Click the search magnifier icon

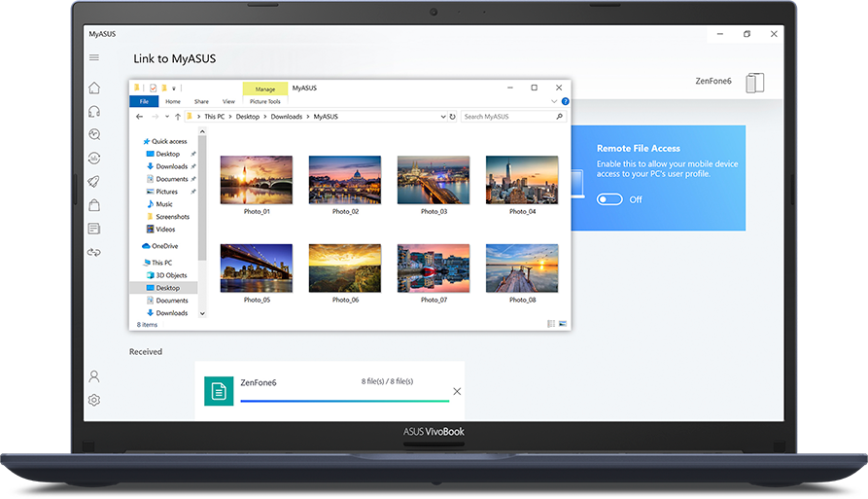(x=559, y=117)
